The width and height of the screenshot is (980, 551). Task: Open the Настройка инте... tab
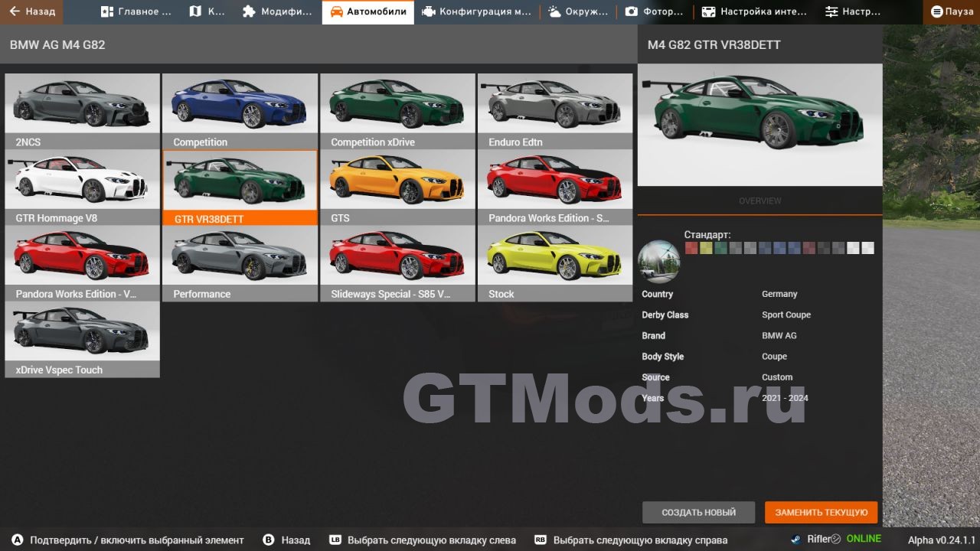pyautogui.click(x=754, y=11)
